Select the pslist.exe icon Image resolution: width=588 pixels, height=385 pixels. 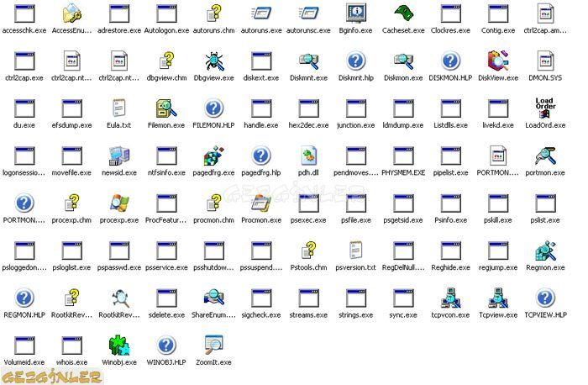[545, 203]
